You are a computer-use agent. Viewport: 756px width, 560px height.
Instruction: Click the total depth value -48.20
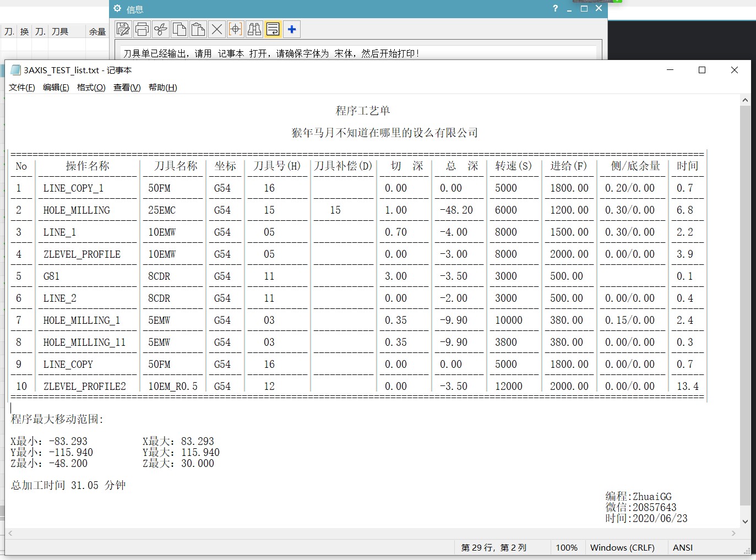pyautogui.click(x=456, y=210)
